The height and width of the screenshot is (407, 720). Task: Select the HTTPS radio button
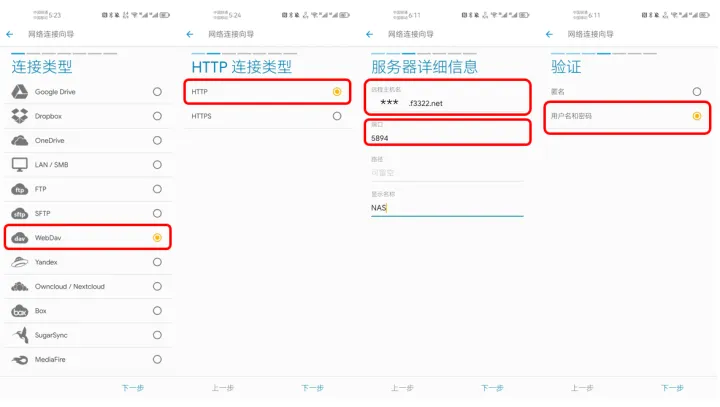click(337, 116)
